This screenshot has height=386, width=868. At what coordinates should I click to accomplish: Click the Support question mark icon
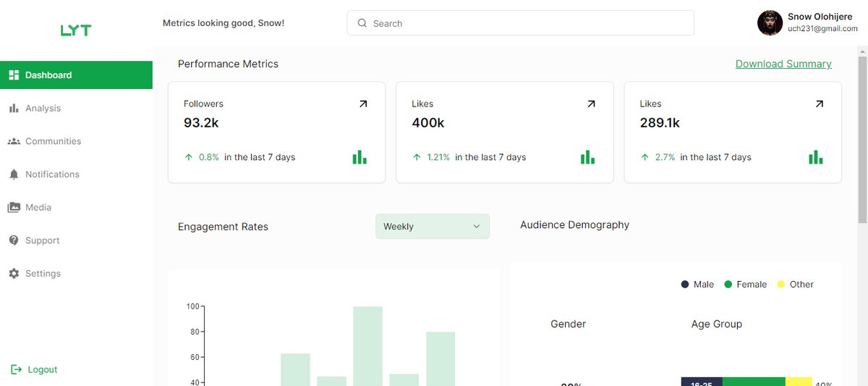tap(14, 240)
